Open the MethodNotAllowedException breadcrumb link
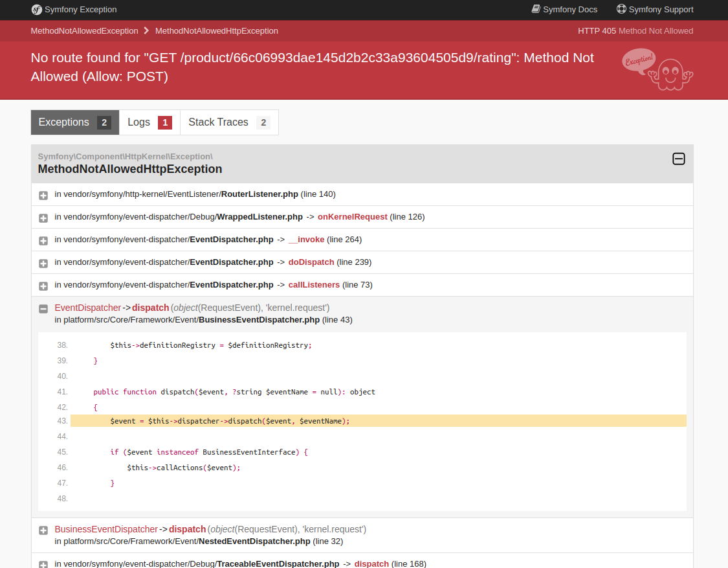 click(x=84, y=30)
